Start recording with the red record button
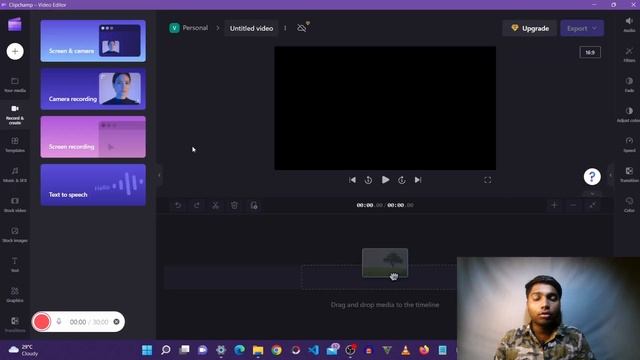Viewport: 640px width, 360px height. point(42,322)
